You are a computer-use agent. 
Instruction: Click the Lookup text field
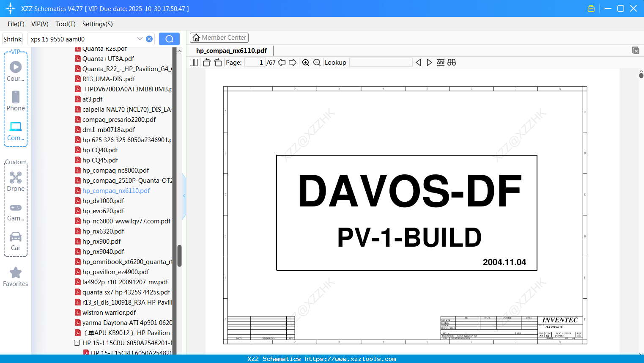(x=381, y=63)
